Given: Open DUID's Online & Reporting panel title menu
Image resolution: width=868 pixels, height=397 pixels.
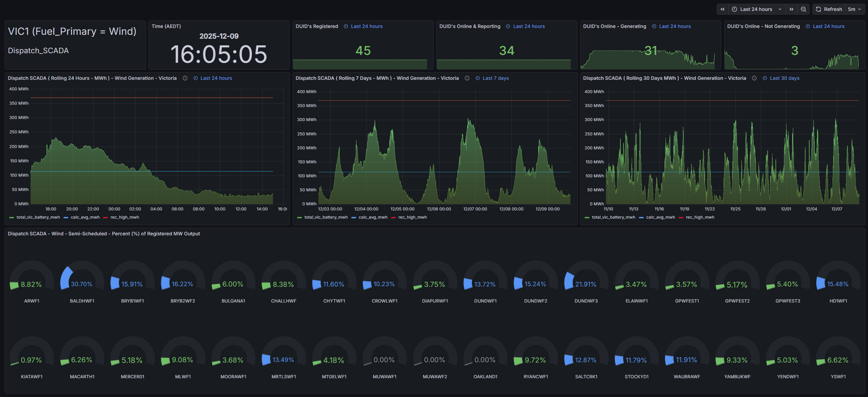Looking at the screenshot, I should click(x=470, y=26).
